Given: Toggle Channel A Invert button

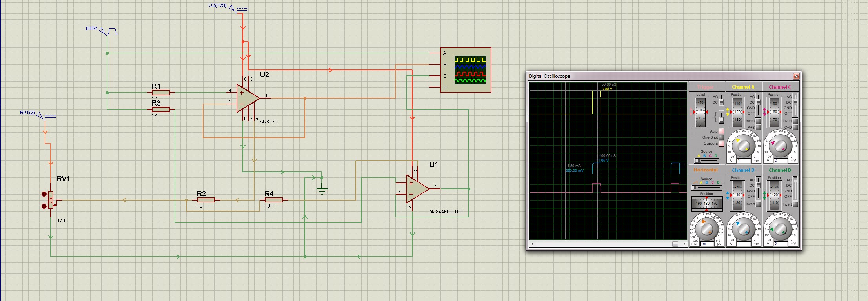Looking at the screenshot, I should [x=758, y=121].
